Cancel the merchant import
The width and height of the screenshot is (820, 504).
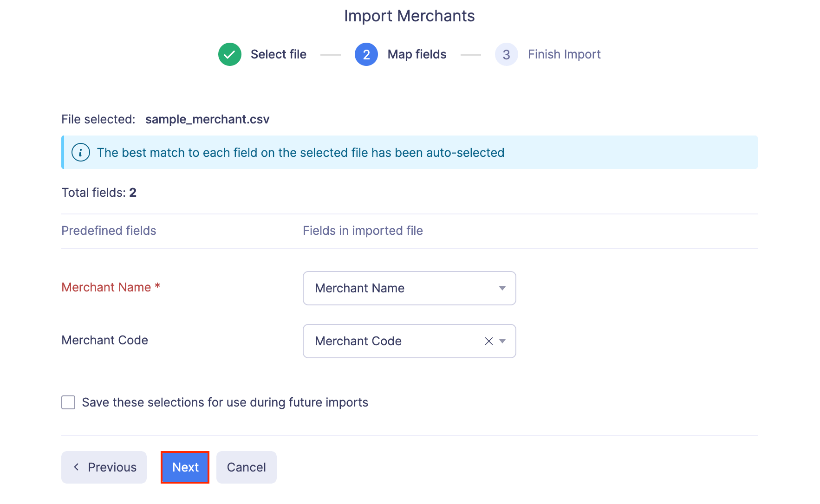(246, 467)
